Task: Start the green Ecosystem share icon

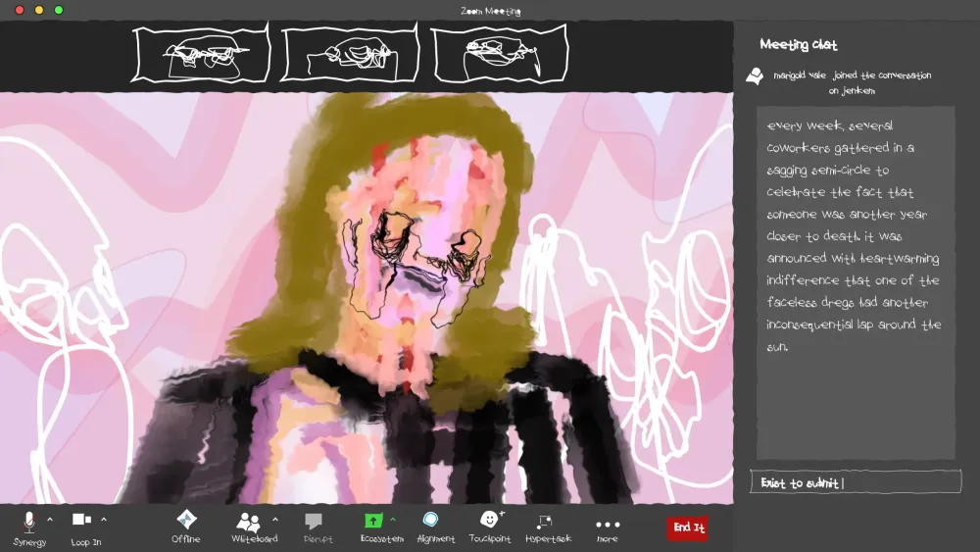Action: click(373, 520)
